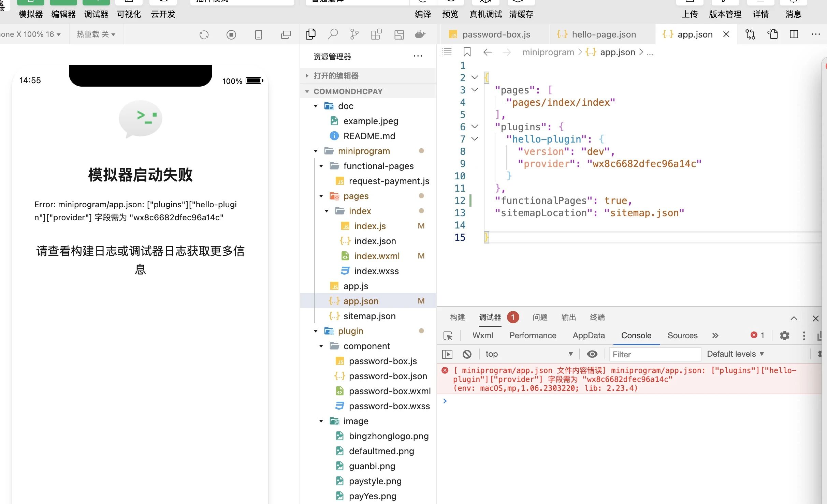Collapse the plugin folder
This screenshot has height=504, width=827.
click(316, 331)
